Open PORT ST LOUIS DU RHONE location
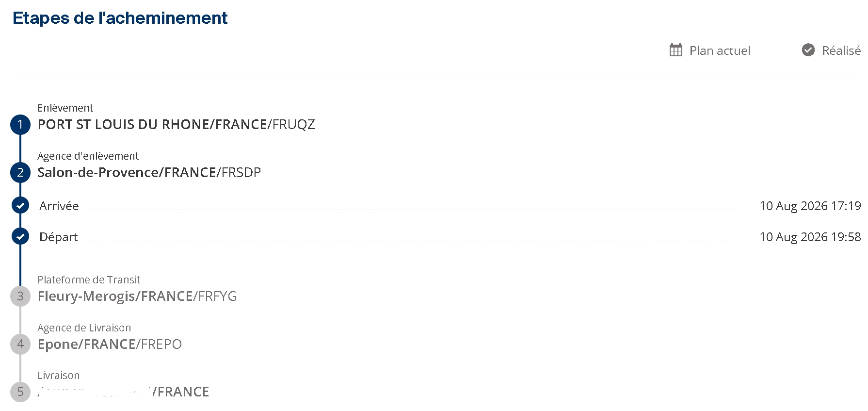This screenshot has height=411, width=868. (x=177, y=125)
